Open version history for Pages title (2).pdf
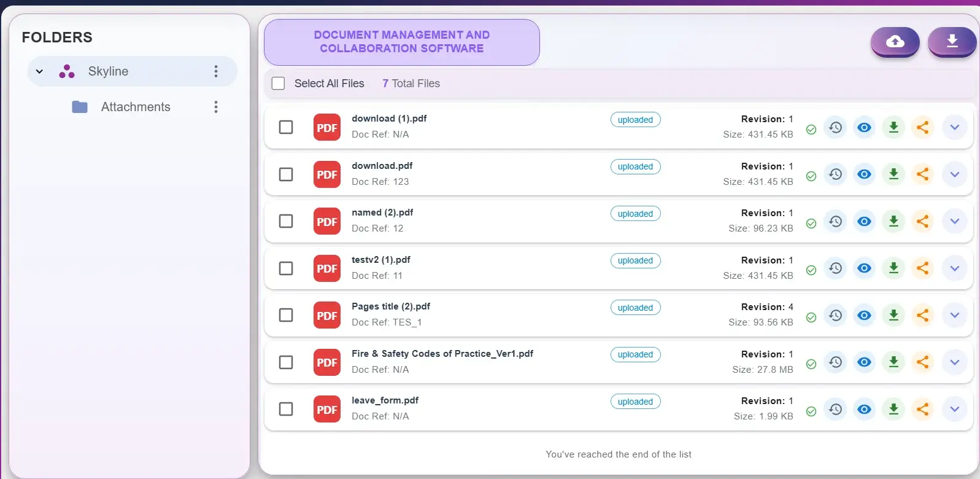The height and width of the screenshot is (479, 980). pyautogui.click(x=835, y=315)
